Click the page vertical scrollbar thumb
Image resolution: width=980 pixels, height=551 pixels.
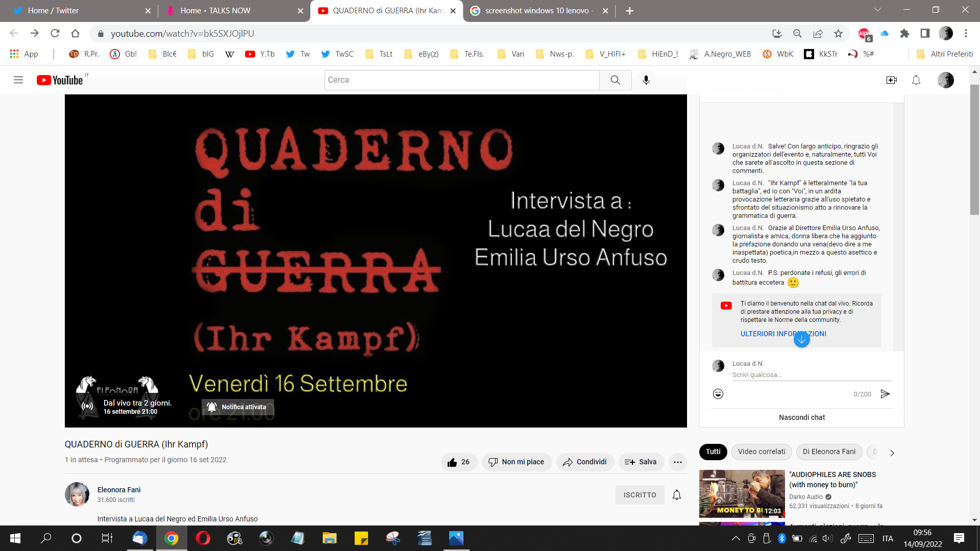point(974,148)
